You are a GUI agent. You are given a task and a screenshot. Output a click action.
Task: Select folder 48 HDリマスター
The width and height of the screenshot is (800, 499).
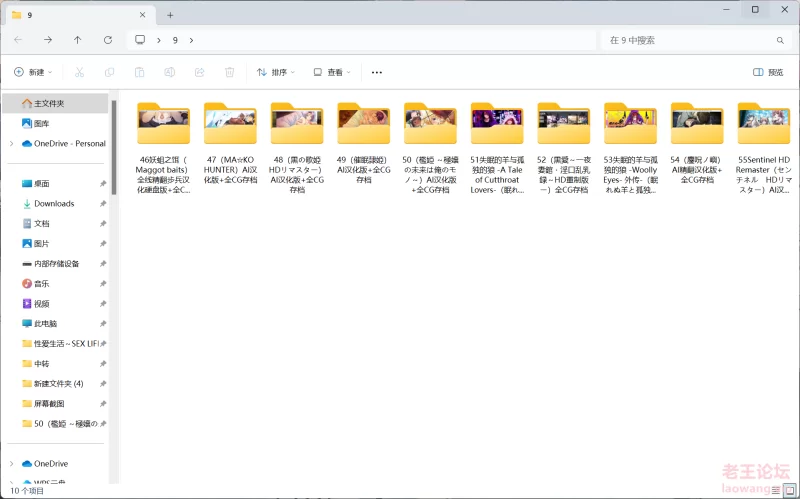[297, 148]
